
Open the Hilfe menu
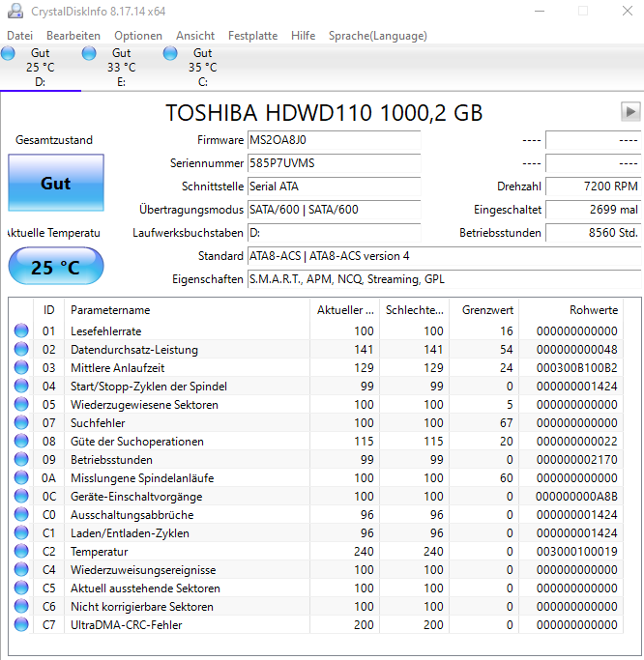point(303,36)
